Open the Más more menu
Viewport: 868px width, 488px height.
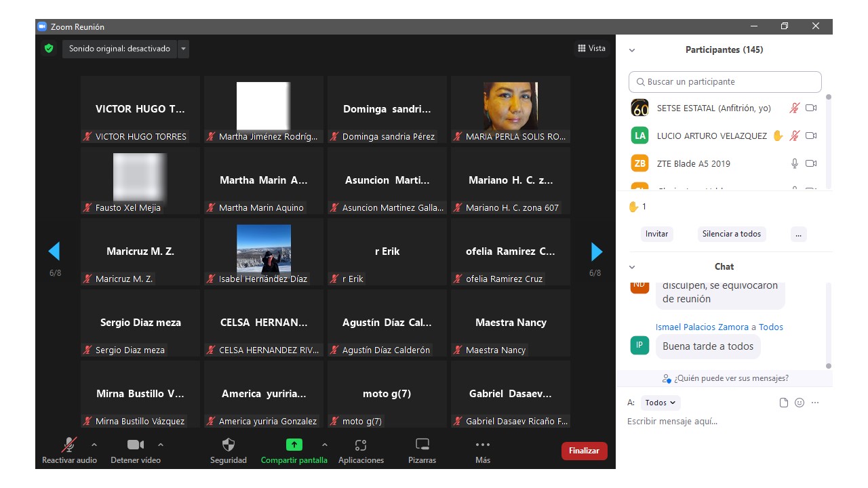[482, 451]
